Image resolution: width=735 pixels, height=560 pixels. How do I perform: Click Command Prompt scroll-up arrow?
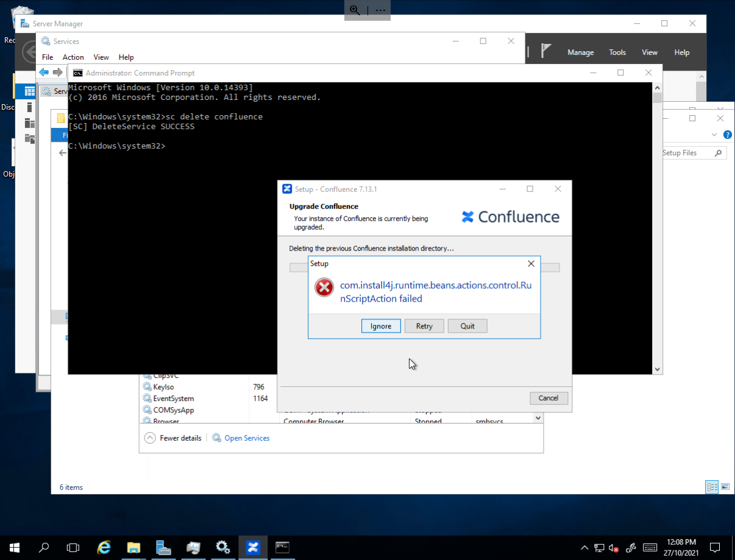(657, 87)
